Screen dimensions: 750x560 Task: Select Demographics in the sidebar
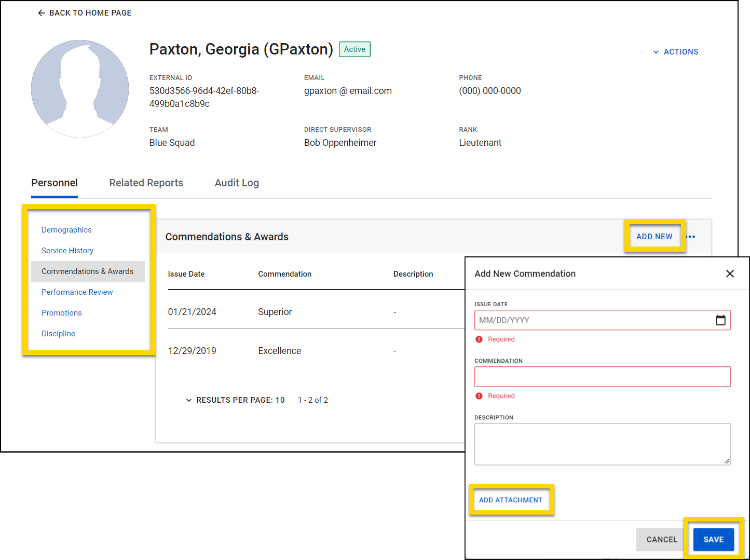click(x=66, y=229)
